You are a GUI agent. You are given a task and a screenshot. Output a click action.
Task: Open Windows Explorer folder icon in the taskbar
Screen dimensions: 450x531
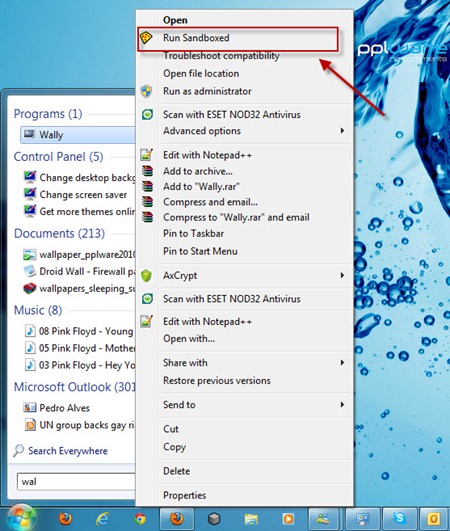pos(251,519)
